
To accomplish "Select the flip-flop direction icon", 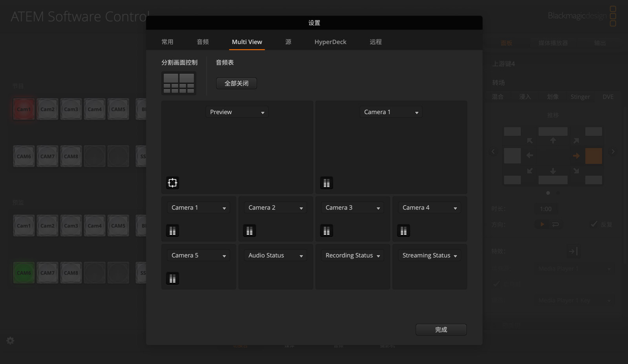I will coord(555,224).
